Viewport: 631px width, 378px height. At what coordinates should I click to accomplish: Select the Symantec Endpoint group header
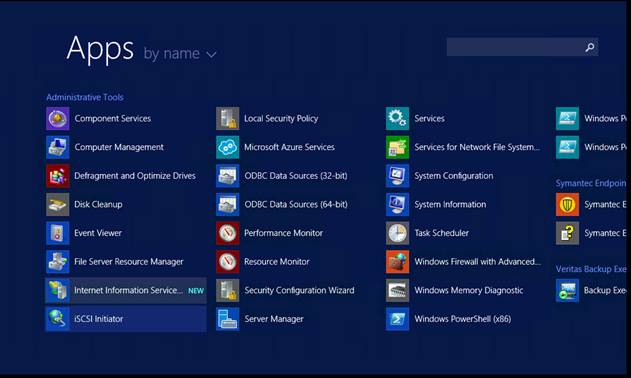[x=591, y=183]
